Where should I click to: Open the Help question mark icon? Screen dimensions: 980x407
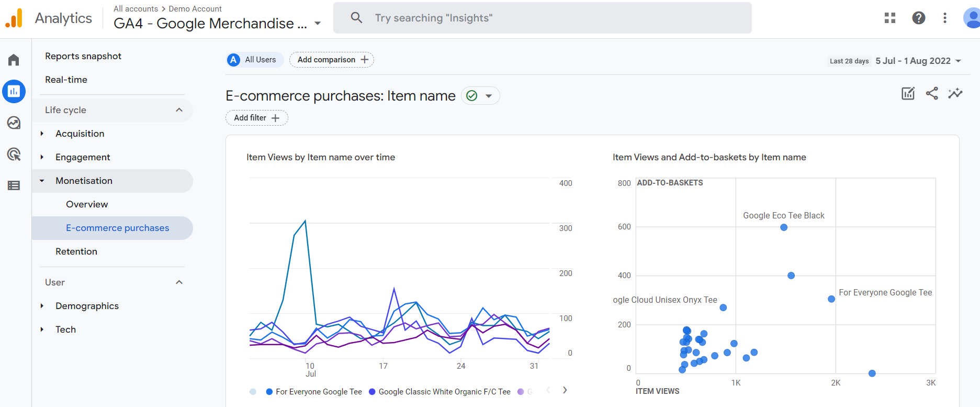[x=919, y=18]
